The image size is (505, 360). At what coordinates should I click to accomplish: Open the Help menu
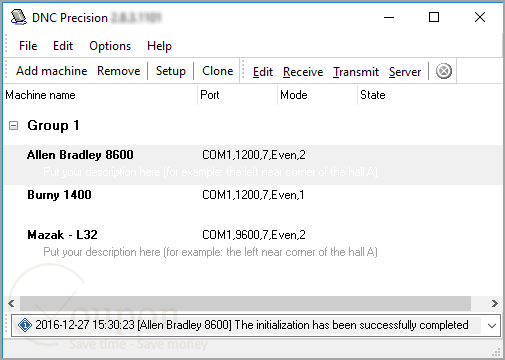159,46
